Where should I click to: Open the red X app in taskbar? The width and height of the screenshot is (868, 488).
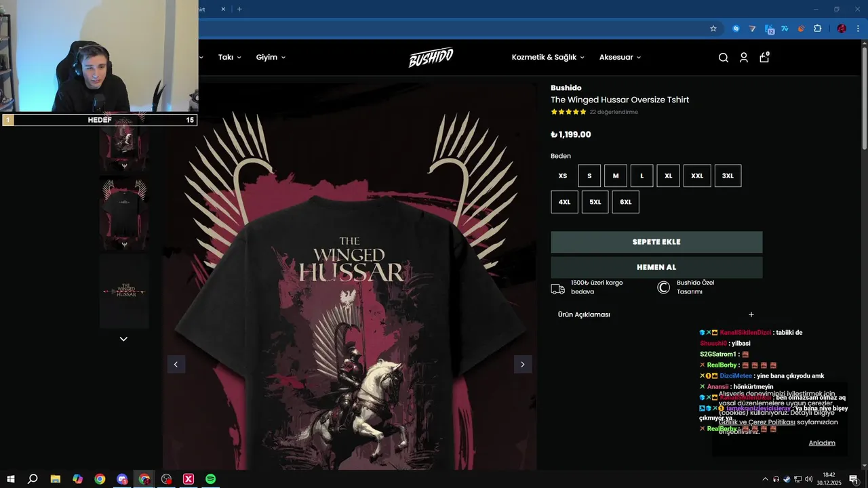coord(189,479)
